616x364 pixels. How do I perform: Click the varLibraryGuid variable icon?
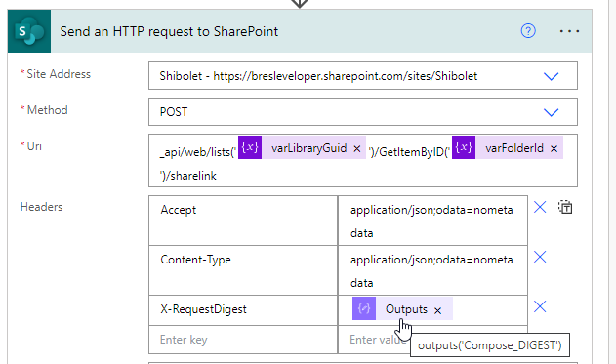(250, 147)
